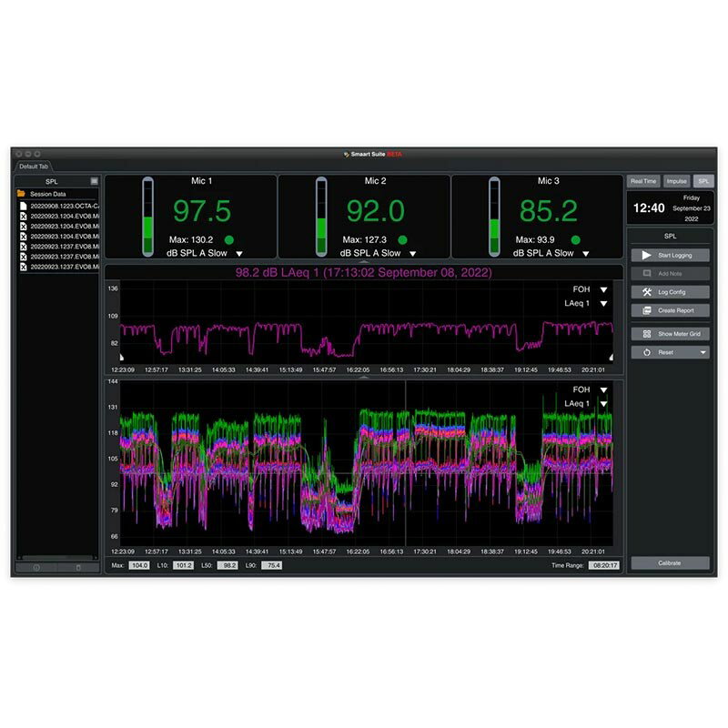Switch to Real Time mode
Screen dimensions: 728x728
pos(643,182)
